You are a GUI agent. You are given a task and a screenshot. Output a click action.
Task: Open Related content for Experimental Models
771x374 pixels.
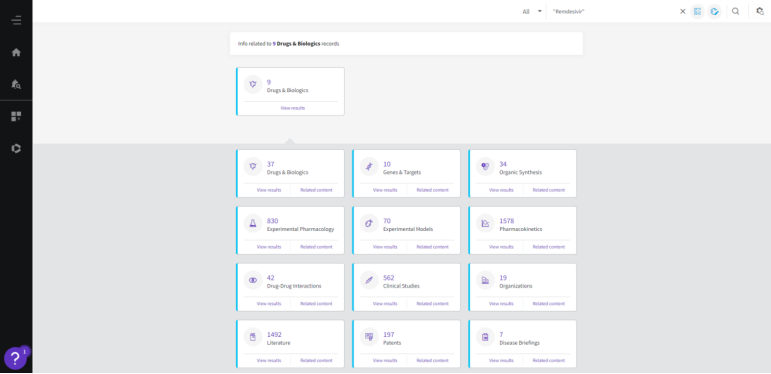pos(432,247)
